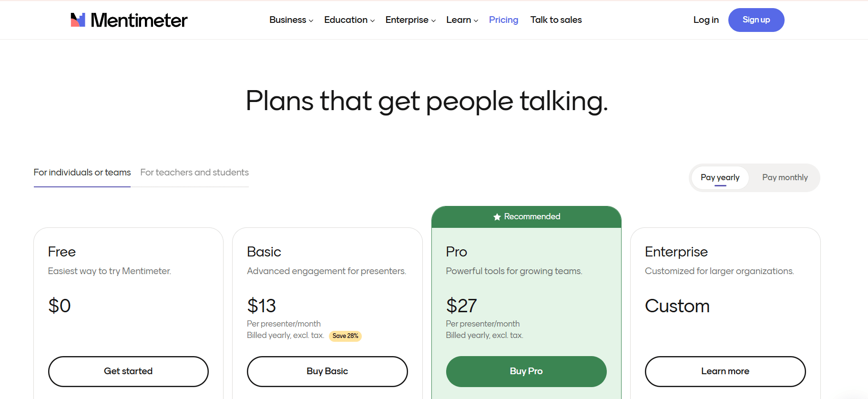Open the Enterprise navigation dropdown

click(x=410, y=20)
